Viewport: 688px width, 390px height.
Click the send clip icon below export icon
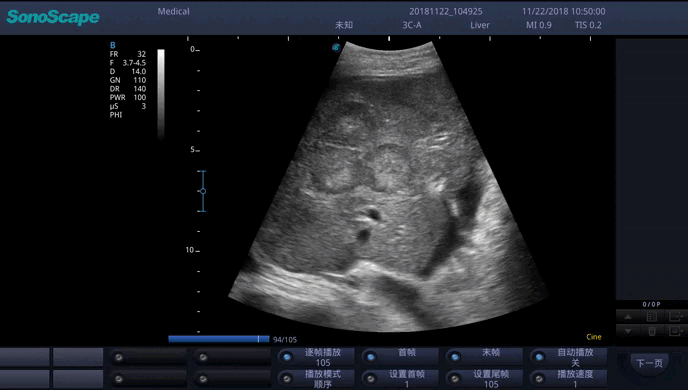coord(676,331)
